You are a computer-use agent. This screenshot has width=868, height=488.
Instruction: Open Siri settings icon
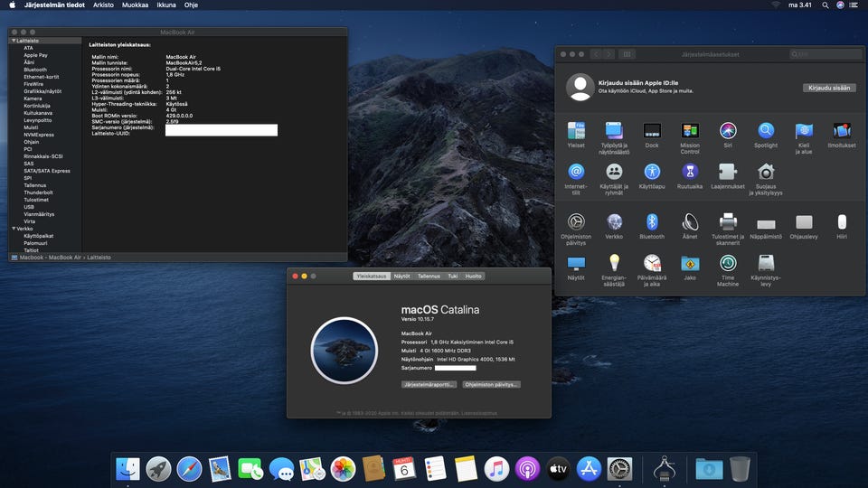pyautogui.click(x=728, y=131)
